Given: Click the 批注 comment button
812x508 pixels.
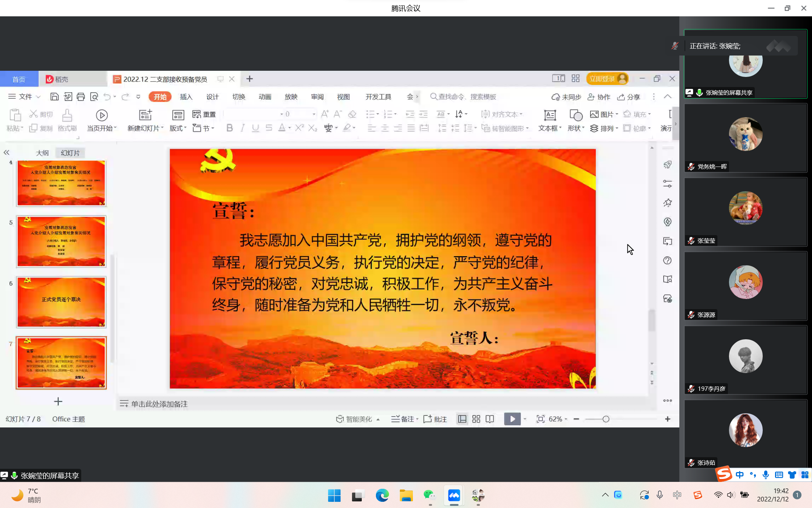Looking at the screenshot, I should (435, 419).
